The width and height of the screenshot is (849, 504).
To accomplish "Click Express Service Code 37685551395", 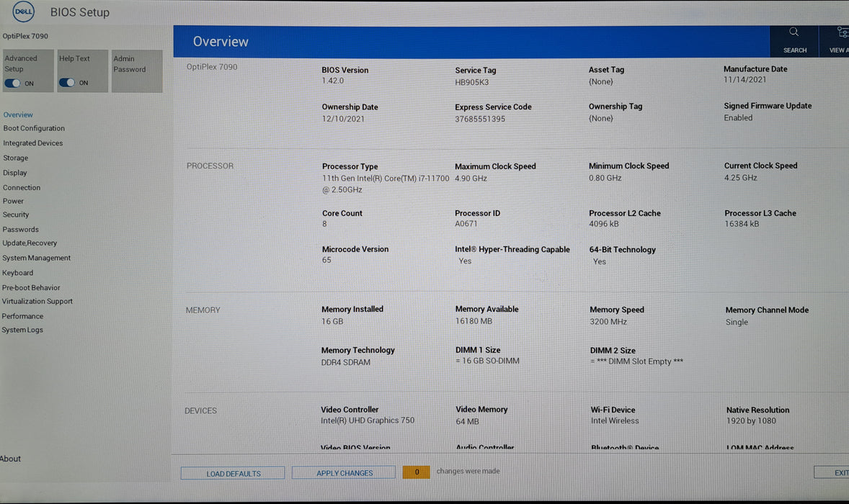I will (480, 119).
